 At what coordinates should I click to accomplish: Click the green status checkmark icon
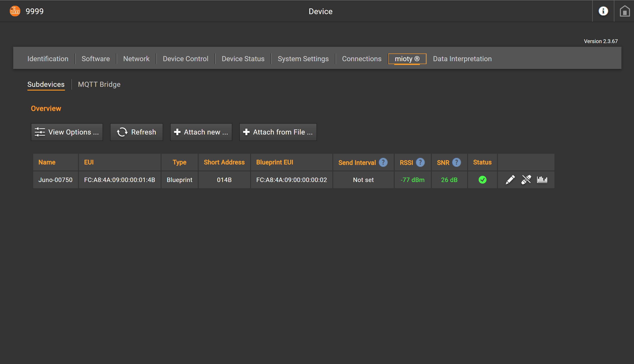(482, 180)
